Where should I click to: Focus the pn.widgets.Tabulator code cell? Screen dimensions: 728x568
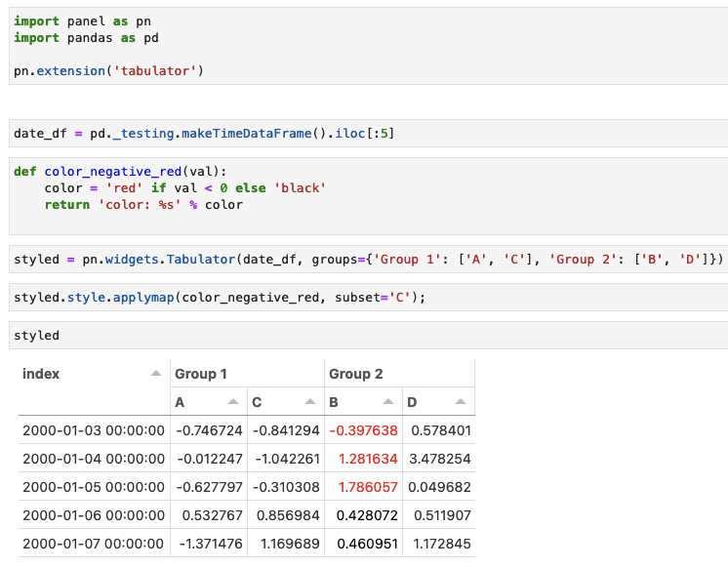369,260
